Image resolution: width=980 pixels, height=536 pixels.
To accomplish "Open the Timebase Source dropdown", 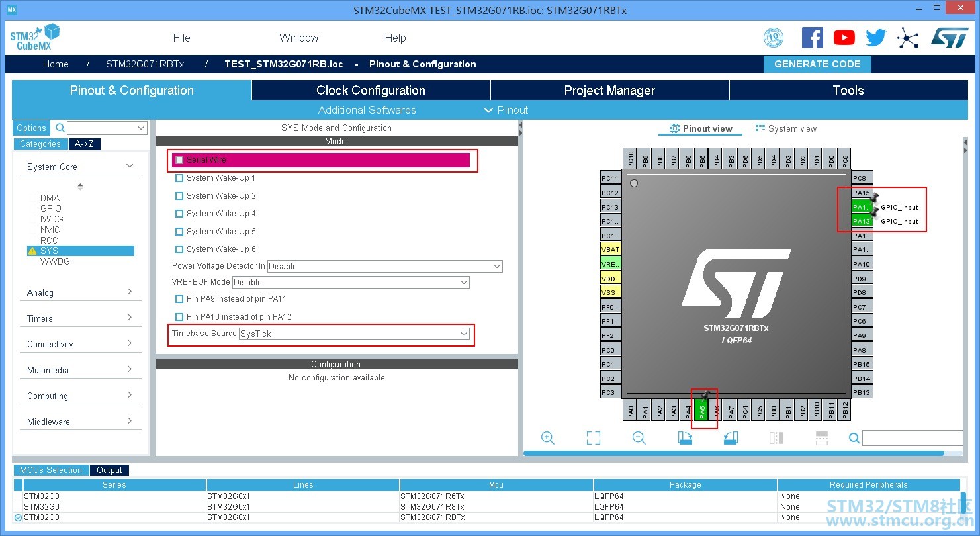I will pos(354,334).
